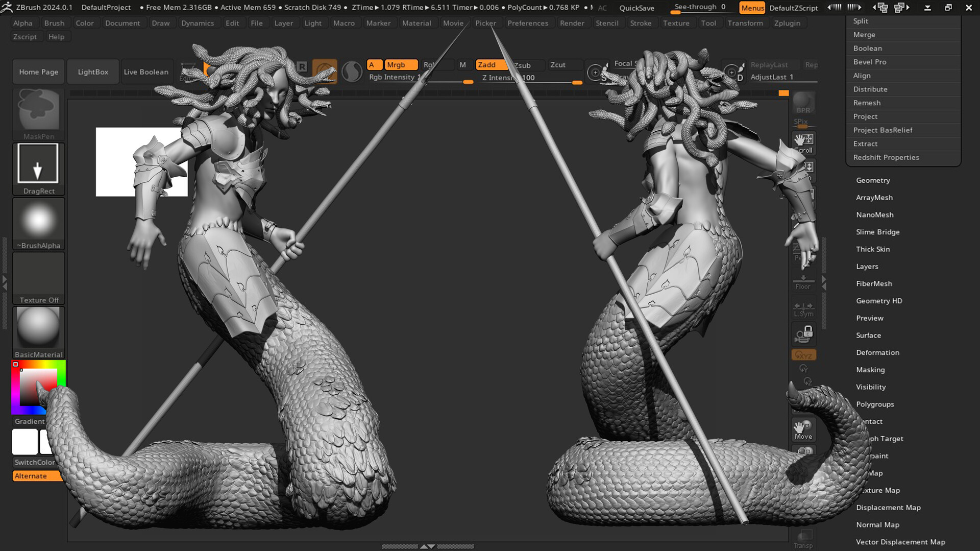Open the Stencil menu
Screen dimensions: 980x551
(607, 23)
